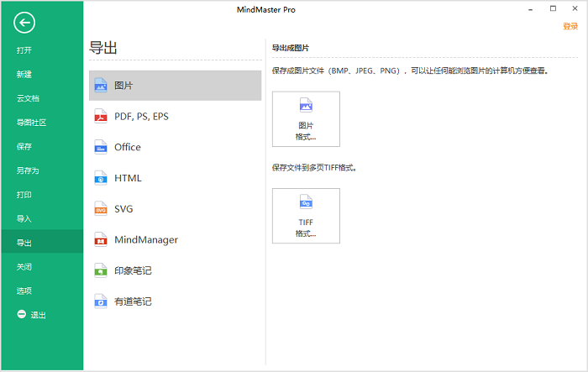Open the 打开 sidebar menu item

pos(24,50)
